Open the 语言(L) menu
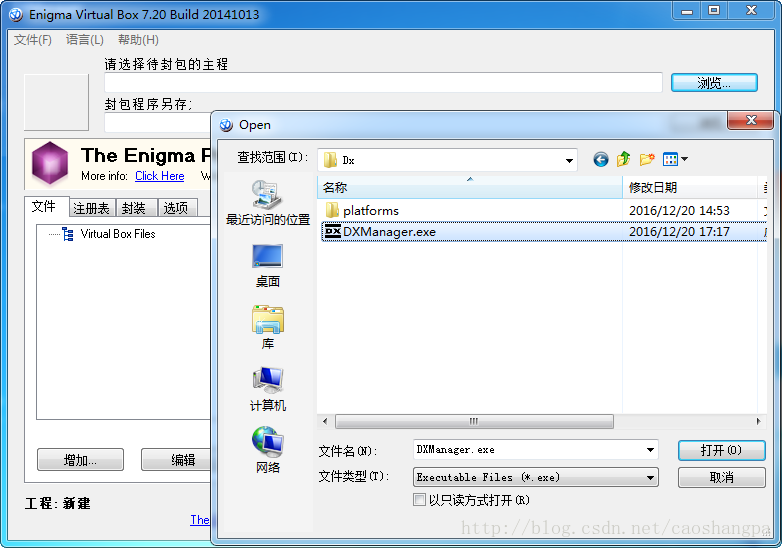This screenshot has width=782, height=548. pos(85,40)
